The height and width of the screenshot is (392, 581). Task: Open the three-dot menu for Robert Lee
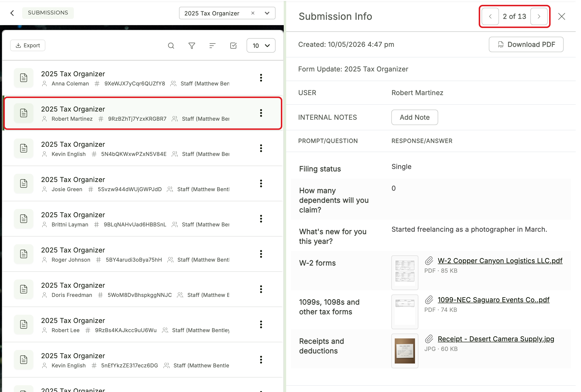click(261, 324)
